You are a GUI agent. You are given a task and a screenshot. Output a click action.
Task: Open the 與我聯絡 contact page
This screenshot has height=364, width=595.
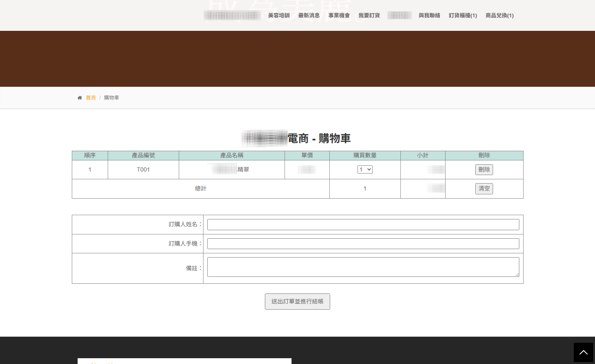(429, 15)
